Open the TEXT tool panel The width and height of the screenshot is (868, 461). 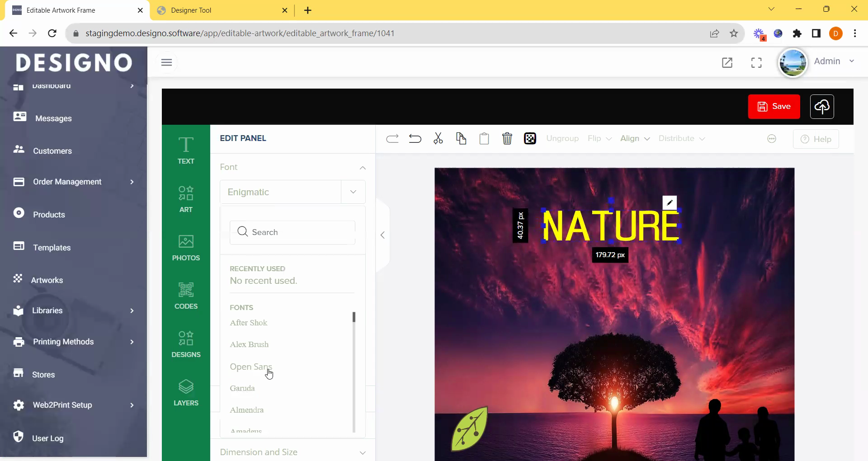[x=186, y=151]
